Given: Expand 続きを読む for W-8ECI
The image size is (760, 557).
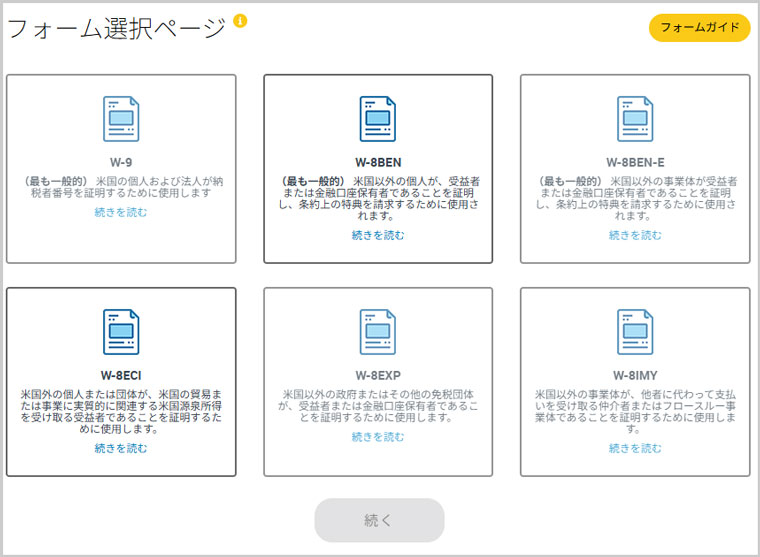Looking at the screenshot, I should click(x=121, y=448).
